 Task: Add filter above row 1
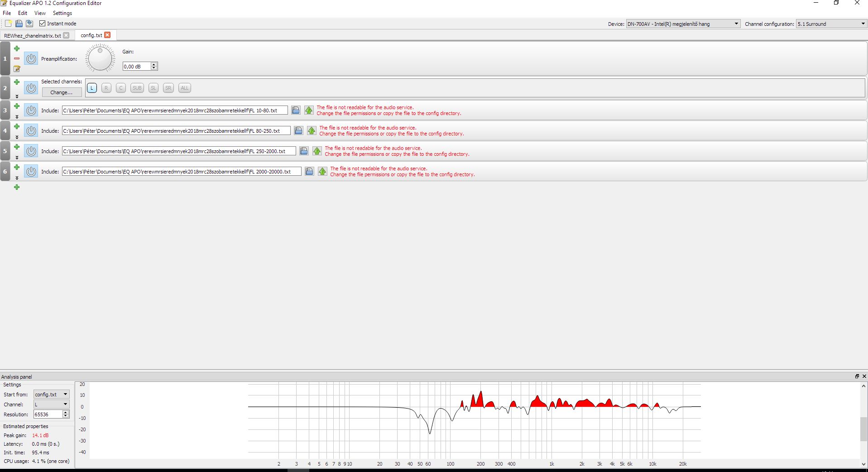tap(17, 48)
